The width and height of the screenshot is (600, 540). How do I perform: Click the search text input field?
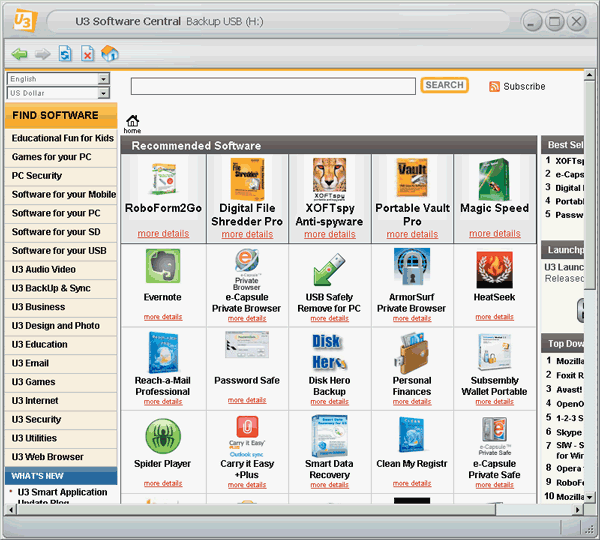(x=272, y=87)
